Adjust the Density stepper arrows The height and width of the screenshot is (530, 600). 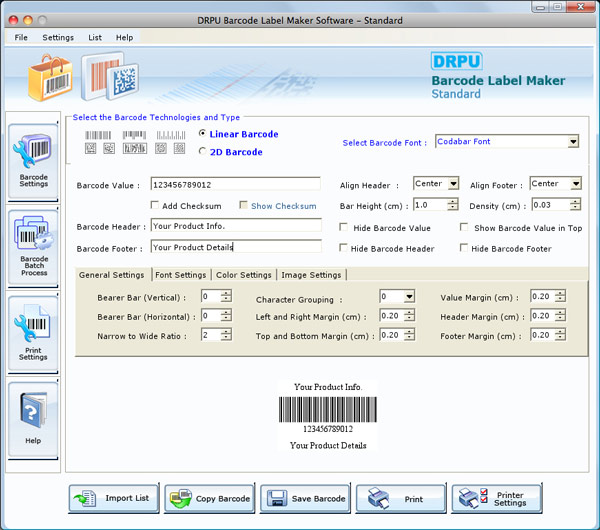tap(575, 205)
